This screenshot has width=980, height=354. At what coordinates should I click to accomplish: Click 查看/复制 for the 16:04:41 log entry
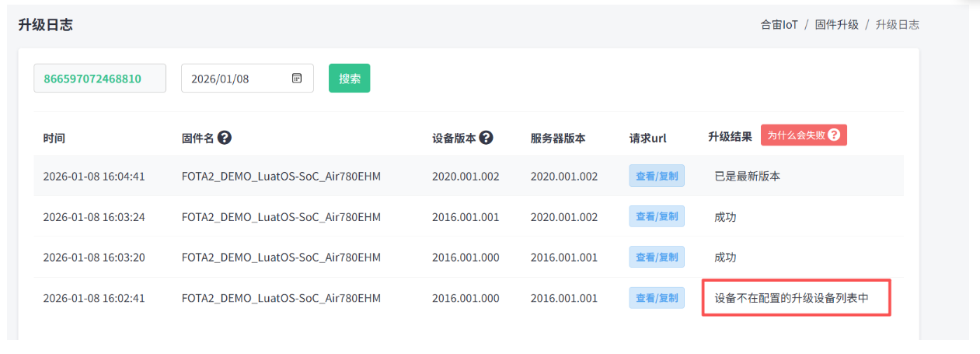tap(657, 176)
